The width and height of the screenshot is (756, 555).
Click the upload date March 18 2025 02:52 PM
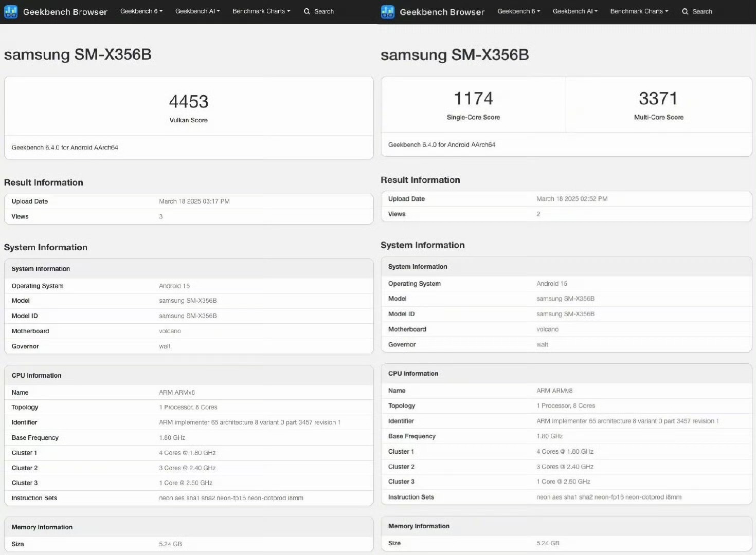(572, 199)
